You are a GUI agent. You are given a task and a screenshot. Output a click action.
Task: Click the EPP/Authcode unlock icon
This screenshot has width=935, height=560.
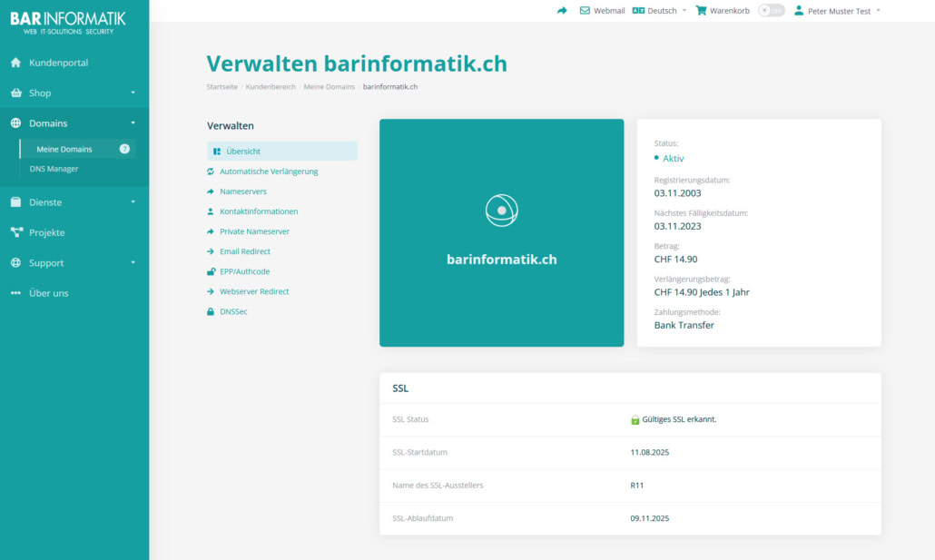(211, 271)
